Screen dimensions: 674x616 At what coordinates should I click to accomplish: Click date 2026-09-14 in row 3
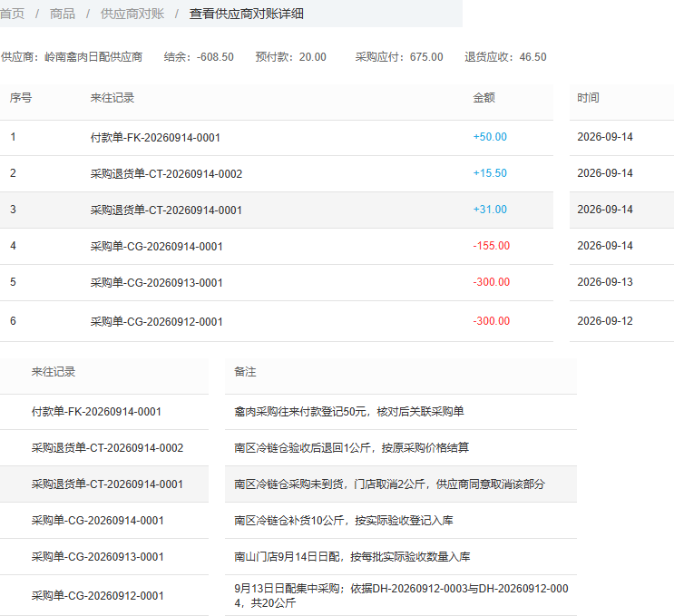point(605,210)
